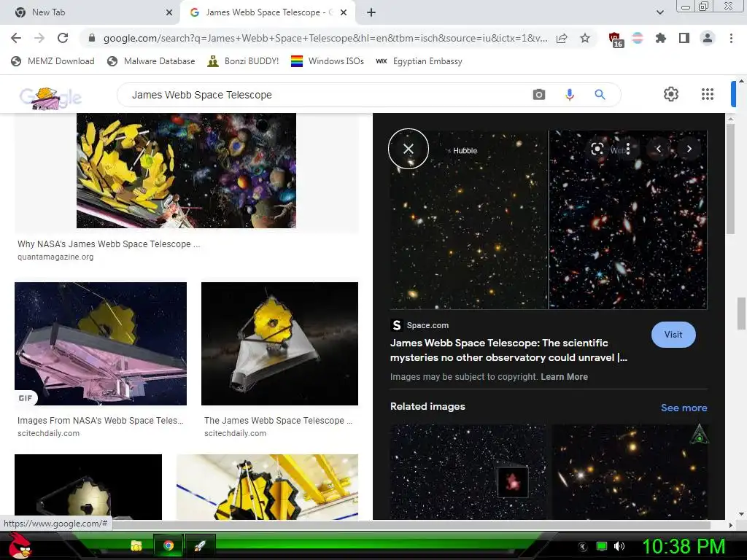Open MEMZ Download bookmark
747x560 pixels.
coord(53,61)
